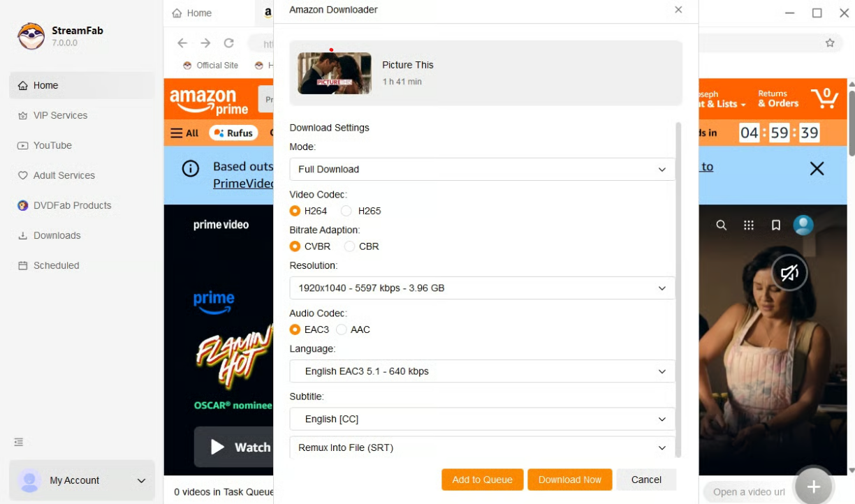The height and width of the screenshot is (504, 855).
Task: Click the Watch play button
Action: click(233, 447)
